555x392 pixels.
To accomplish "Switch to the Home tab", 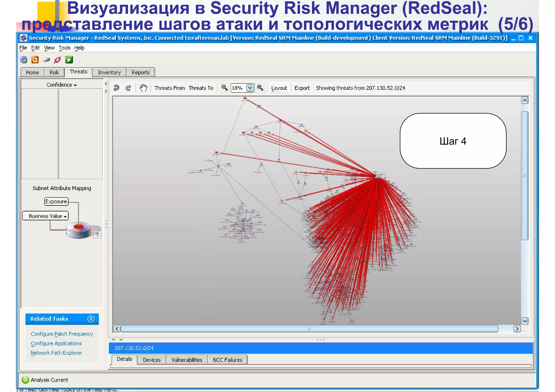I will 33,72.
